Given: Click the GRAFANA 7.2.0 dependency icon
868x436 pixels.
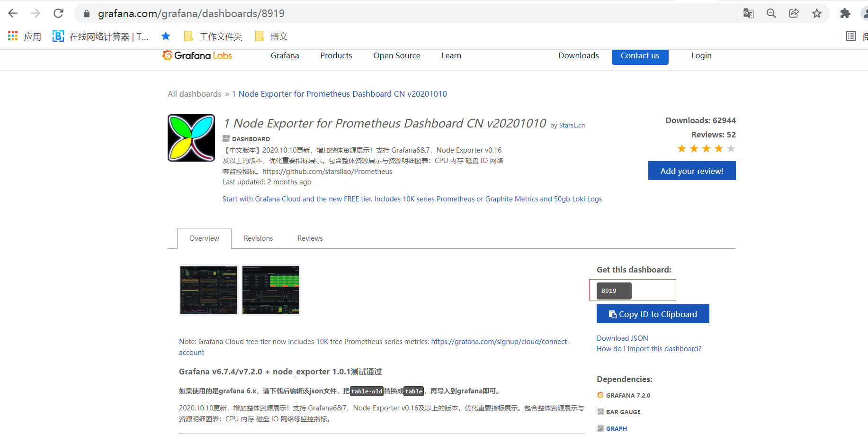Looking at the screenshot, I should 600,395.
